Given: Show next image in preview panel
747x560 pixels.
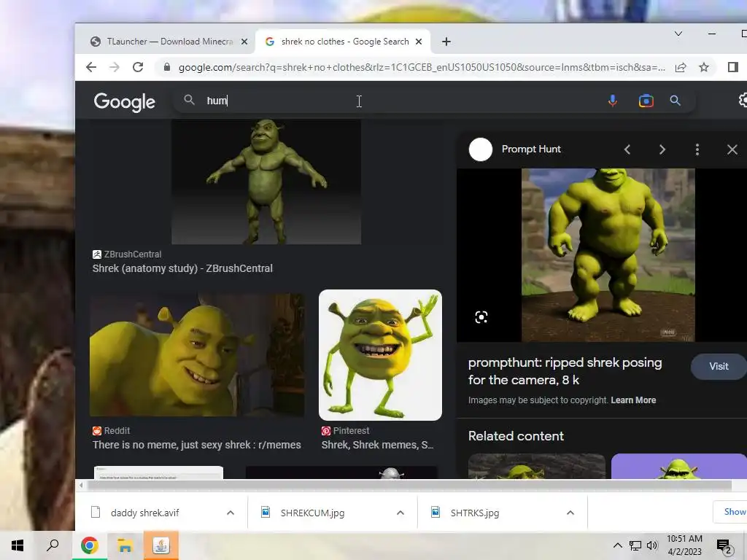Looking at the screenshot, I should pos(662,149).
